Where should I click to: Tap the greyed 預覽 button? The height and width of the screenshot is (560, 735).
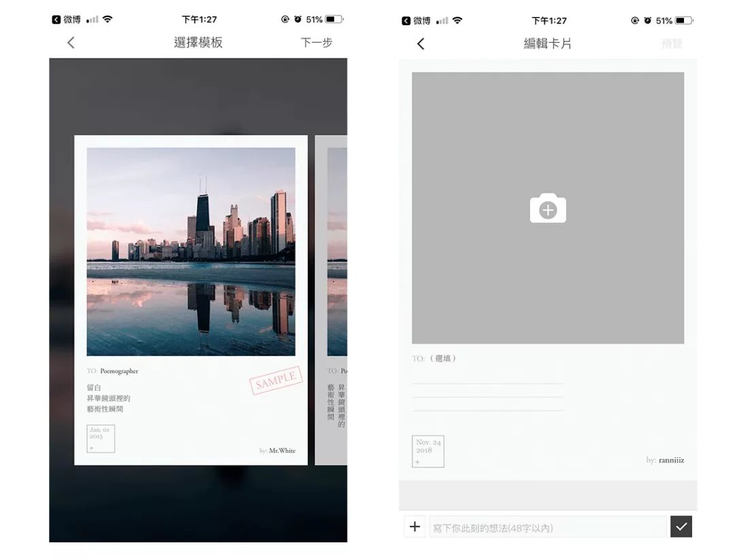[672, 44]
